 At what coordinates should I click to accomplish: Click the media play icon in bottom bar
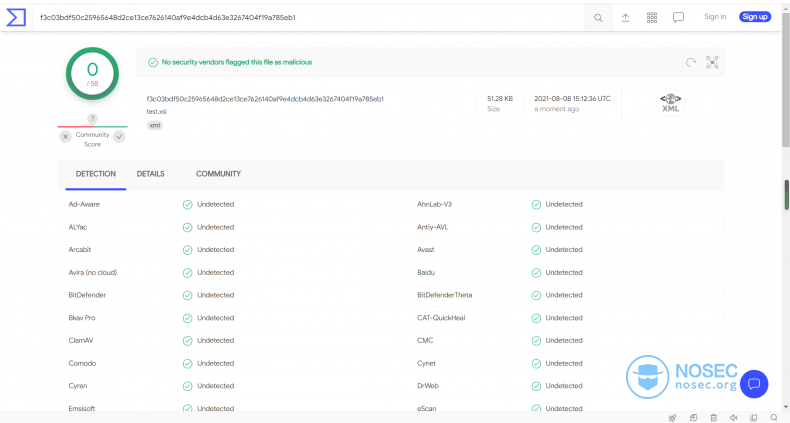[x=693, y=417]
